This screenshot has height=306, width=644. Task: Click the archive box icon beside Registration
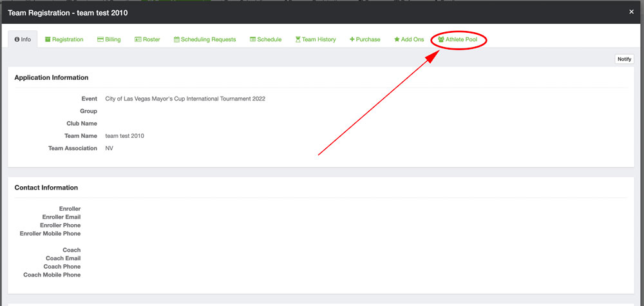point(48,40)
